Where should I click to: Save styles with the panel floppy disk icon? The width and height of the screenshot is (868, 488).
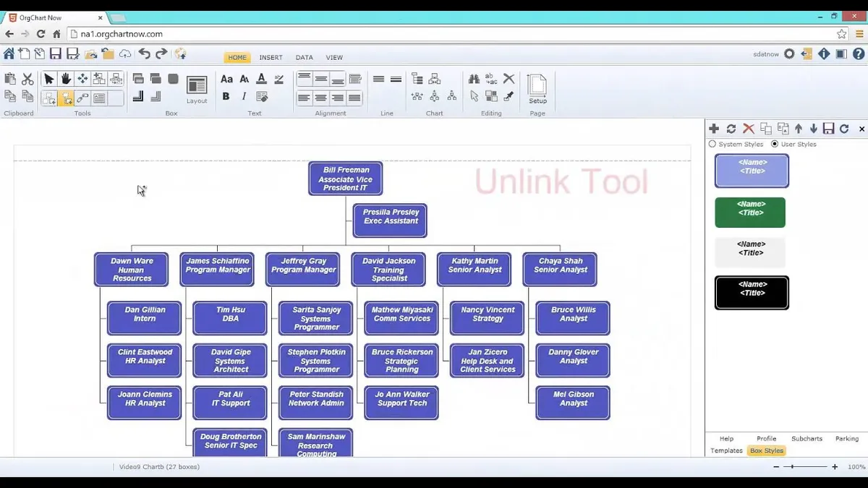tap(829, 129)
